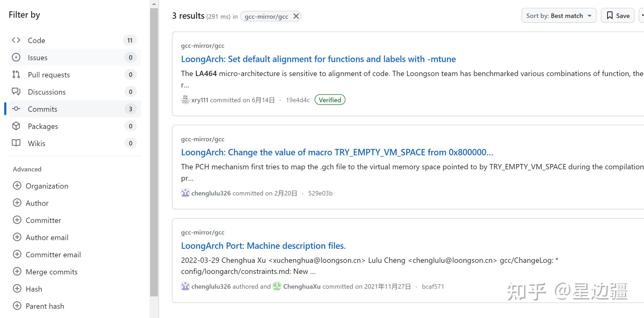Click the Discussions speech bubble icon

pyautogui.click(x=16, y=92)
